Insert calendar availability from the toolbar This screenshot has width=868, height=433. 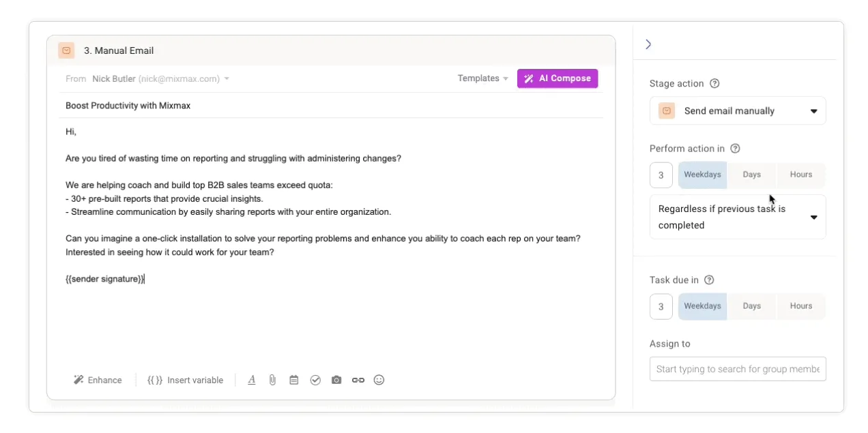pos(294,380)
